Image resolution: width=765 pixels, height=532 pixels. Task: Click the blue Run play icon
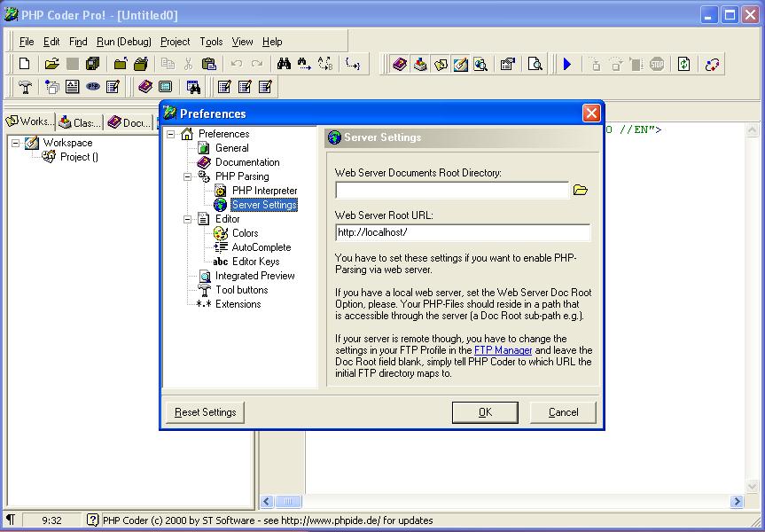567,64
